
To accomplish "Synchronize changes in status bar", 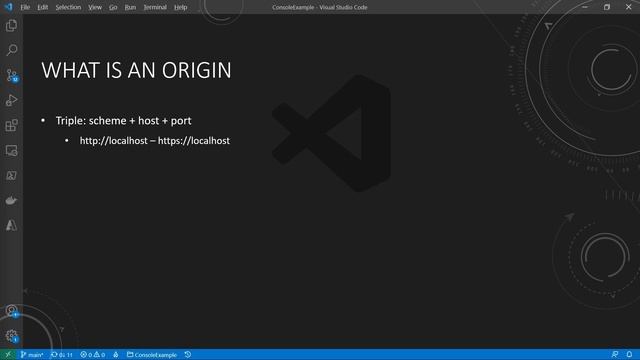I will [62, 355].
